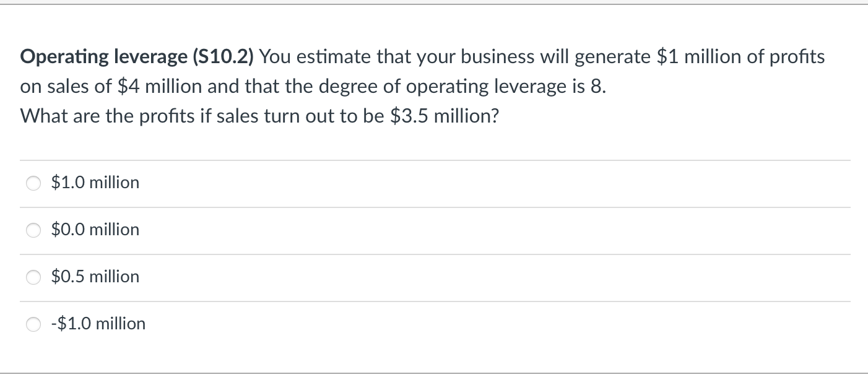Click the fourth answer row area
868x390 pixels.
[433, 323]
